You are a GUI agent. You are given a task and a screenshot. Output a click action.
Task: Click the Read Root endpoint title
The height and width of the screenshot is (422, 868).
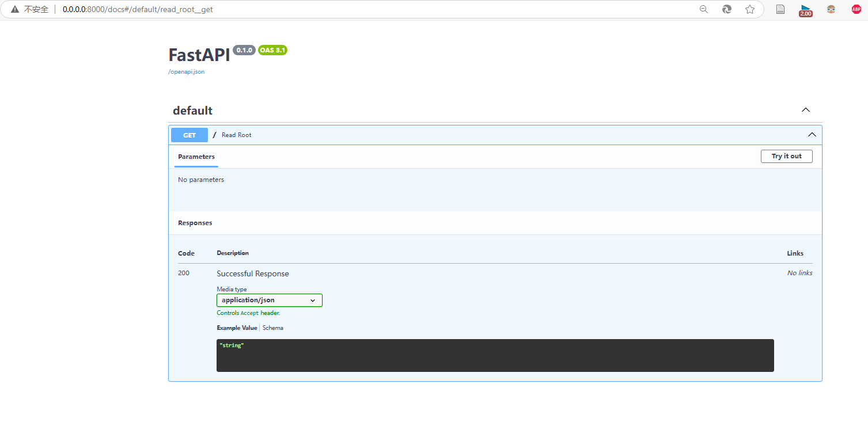tap(237, 135)
